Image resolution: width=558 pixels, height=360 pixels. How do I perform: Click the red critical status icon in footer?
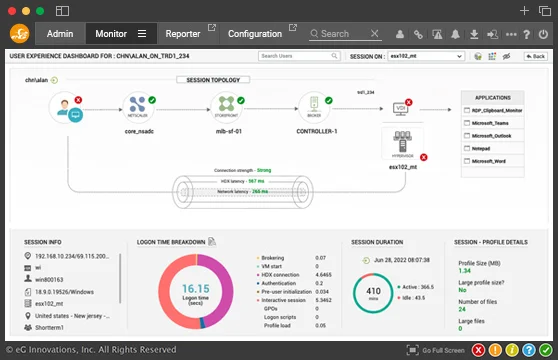tap(478, 350)
